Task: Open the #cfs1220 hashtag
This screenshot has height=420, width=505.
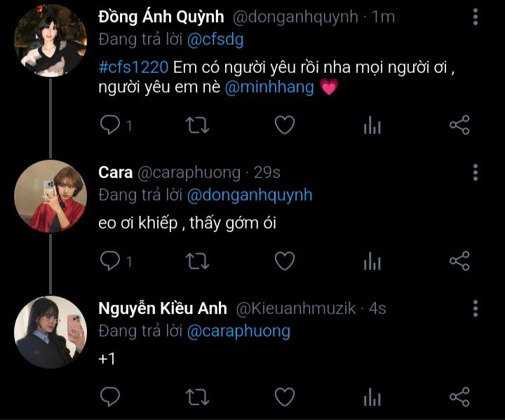Action: (133, 69)
